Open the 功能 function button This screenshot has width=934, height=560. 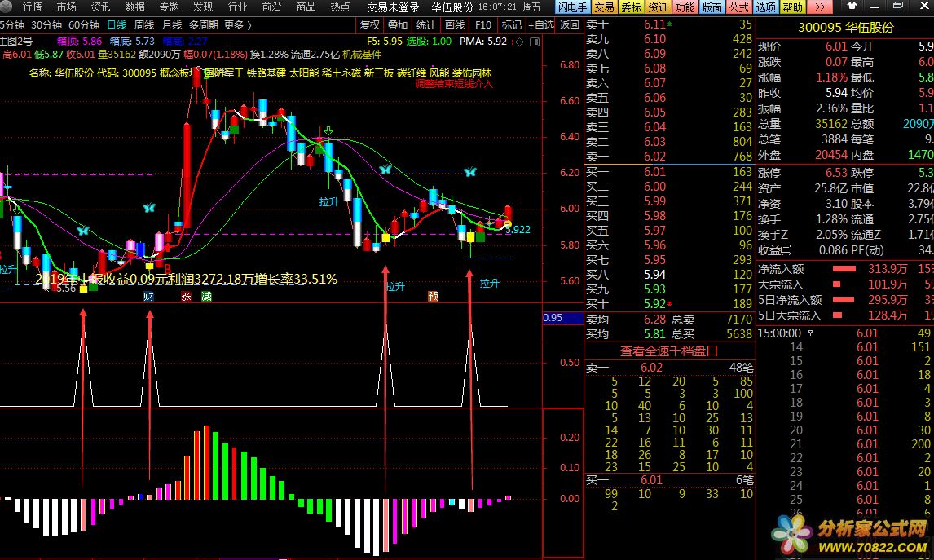(x=685, y=7)
